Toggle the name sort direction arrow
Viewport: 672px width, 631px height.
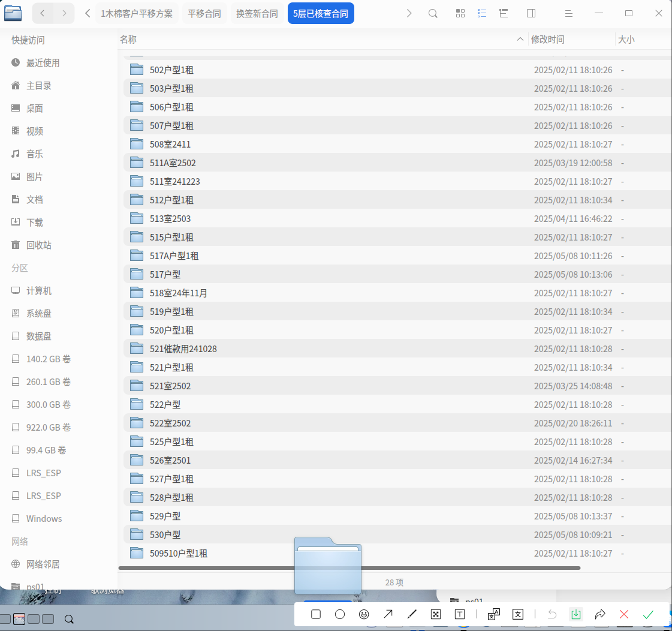tap(520, 40)
